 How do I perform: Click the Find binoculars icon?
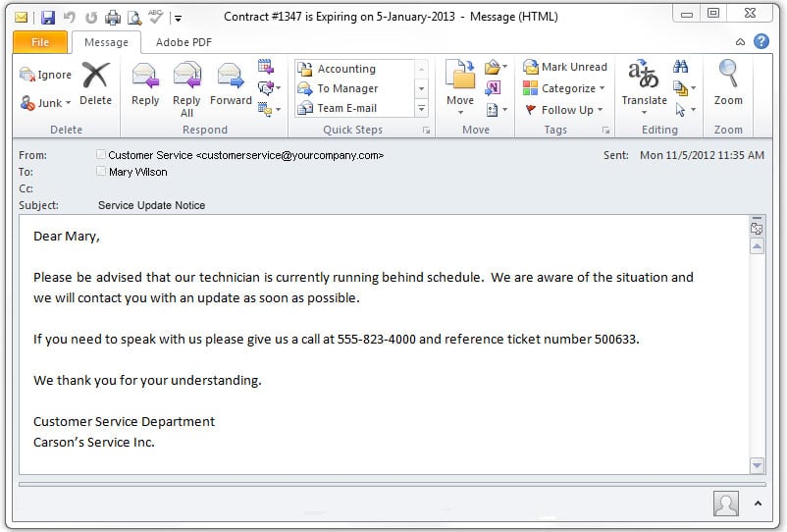pos(681,66)
